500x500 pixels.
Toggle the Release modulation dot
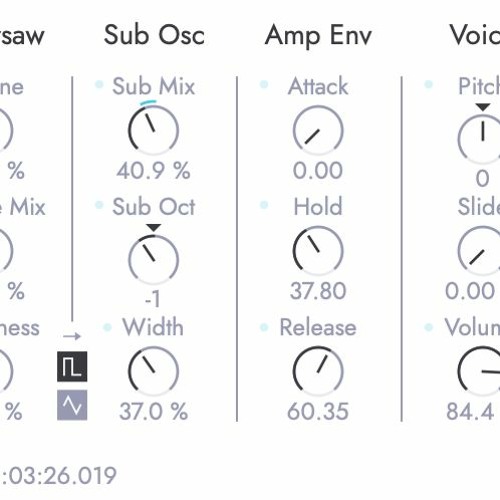click(264, 327)
